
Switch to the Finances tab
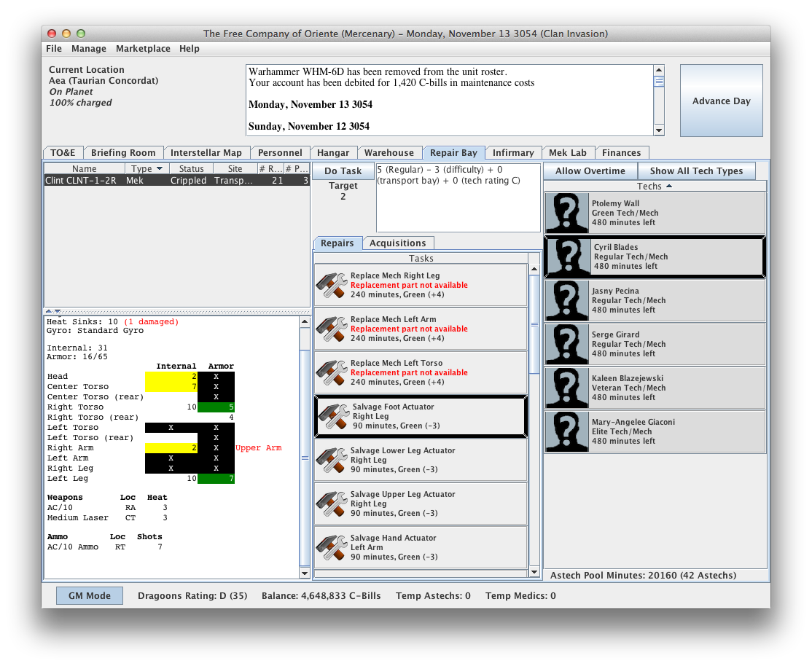click(621, 153)
